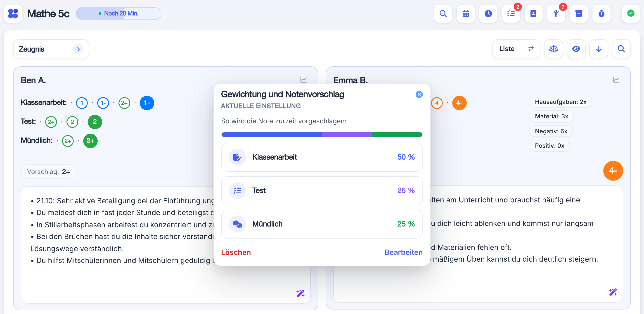644x314 pixels.
Task: Open the search icon in top bar
Action: [x=443, y=14]
